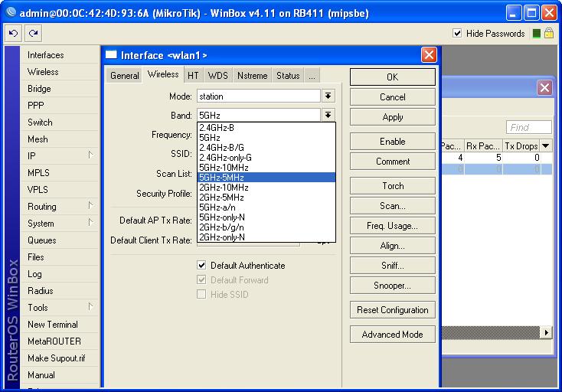Select 2GHz-10MHz band option
The width and height of the screenshot is (562, 392).
pyautogui.click(x=266, y=188)
